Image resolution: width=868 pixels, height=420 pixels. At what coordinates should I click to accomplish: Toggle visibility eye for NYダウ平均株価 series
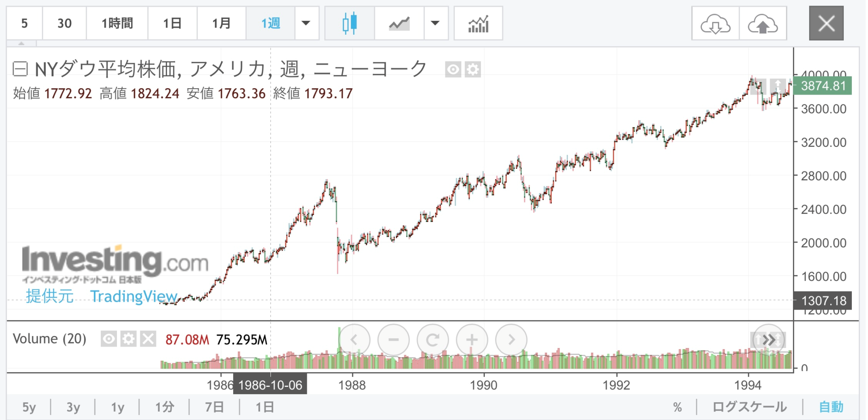(453, 70)
